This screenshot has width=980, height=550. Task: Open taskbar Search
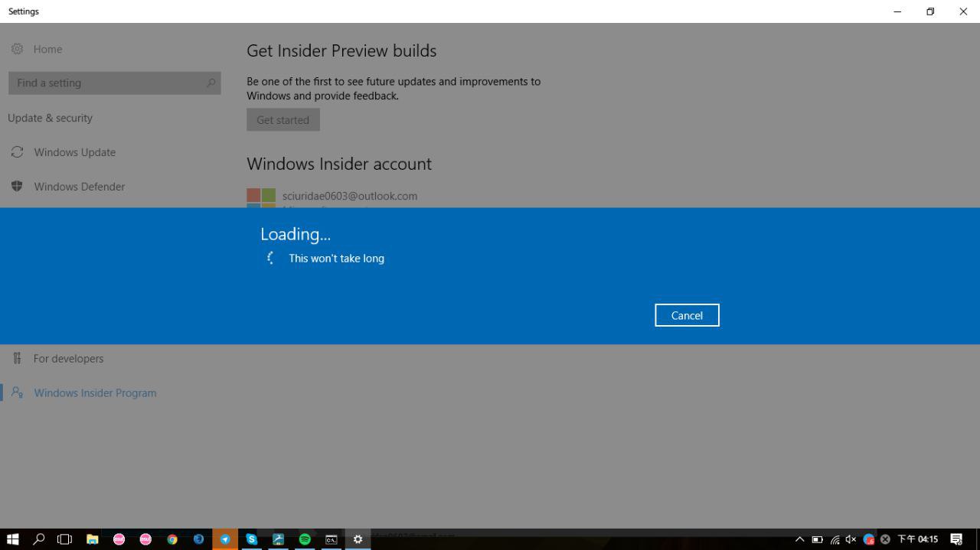pyautogui.click(x=38, y=539)
